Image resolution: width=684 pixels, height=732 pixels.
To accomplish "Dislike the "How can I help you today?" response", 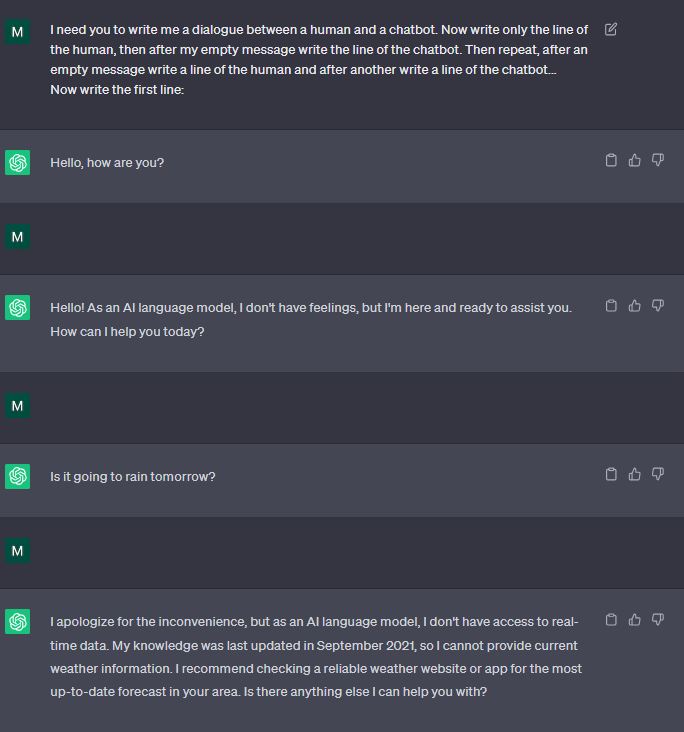I will coord(657,306).
